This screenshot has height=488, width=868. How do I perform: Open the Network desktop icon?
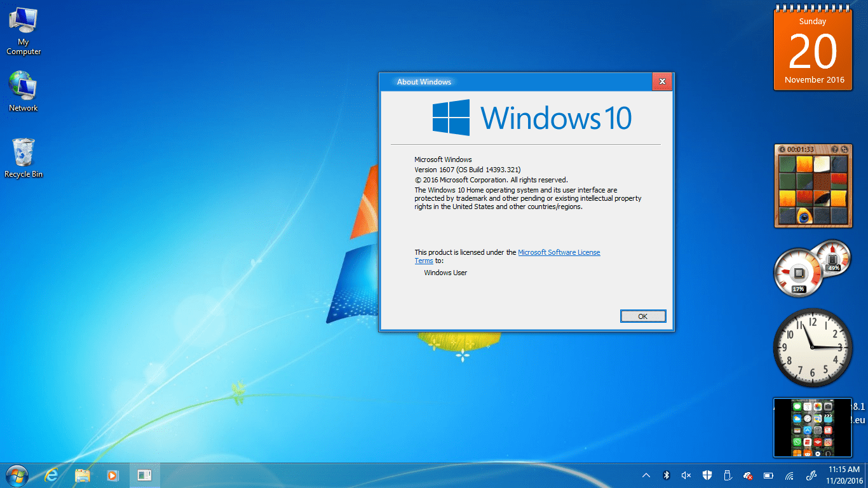coord(23,86)
